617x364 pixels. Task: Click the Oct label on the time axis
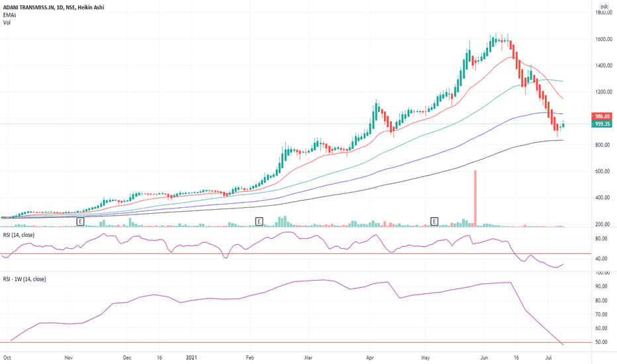(x=7, y=357)
